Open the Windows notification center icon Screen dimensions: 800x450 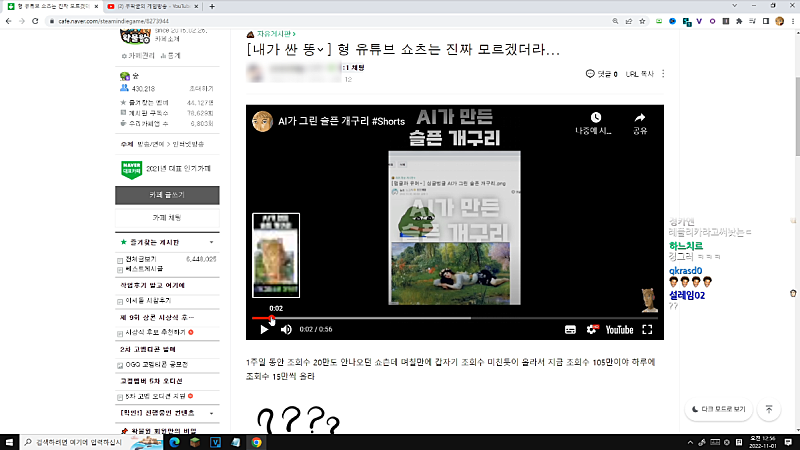[x=788, y=442]
